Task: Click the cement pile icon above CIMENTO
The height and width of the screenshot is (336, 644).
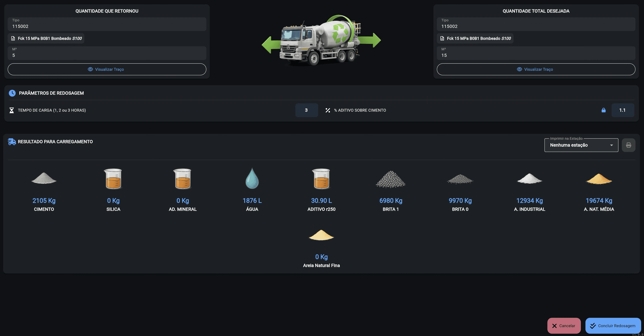Action: click(x=44, y=178)
